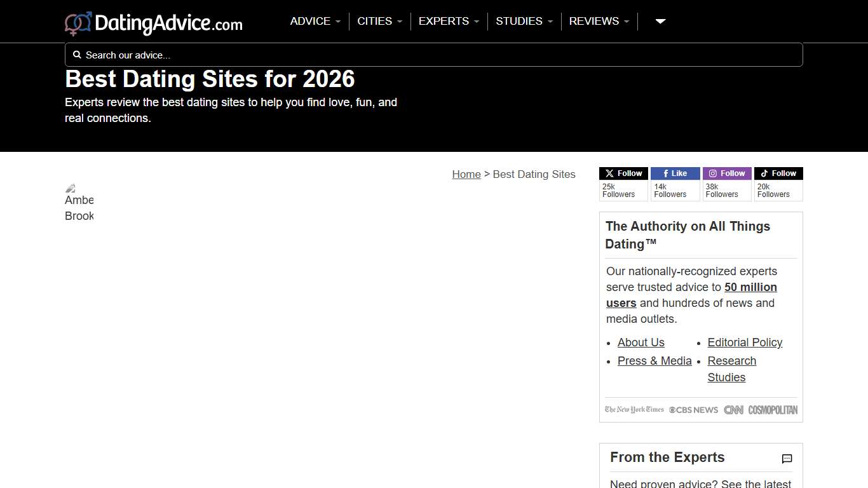Screen dimensions: 868x488
Task: Follow on Instagram button
Action: coord(726,173)
